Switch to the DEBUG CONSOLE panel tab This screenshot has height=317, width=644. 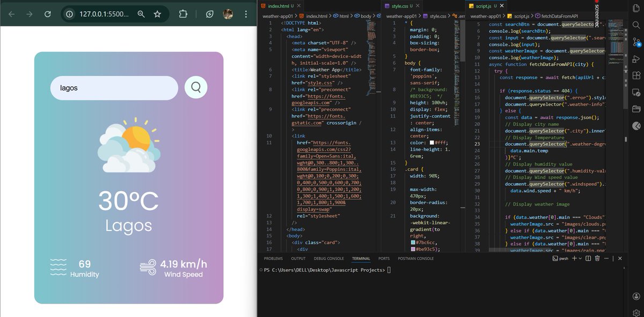point(329,258)
